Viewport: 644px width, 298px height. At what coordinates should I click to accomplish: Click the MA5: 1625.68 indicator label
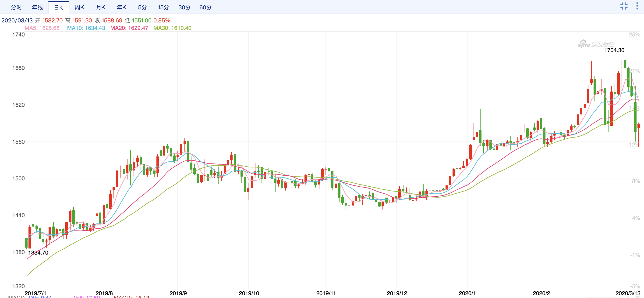(42, 28)
